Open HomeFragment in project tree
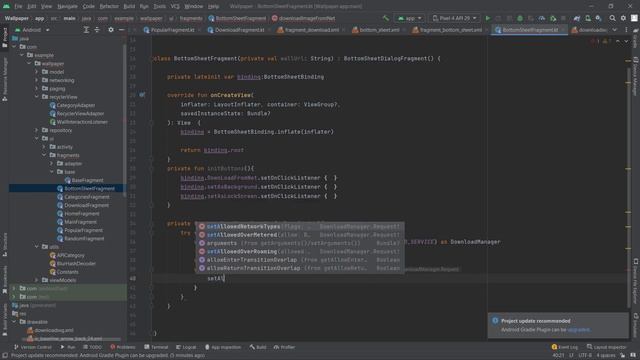The height and width of the screenshot is (360, 640). click(x=78, y=213)
